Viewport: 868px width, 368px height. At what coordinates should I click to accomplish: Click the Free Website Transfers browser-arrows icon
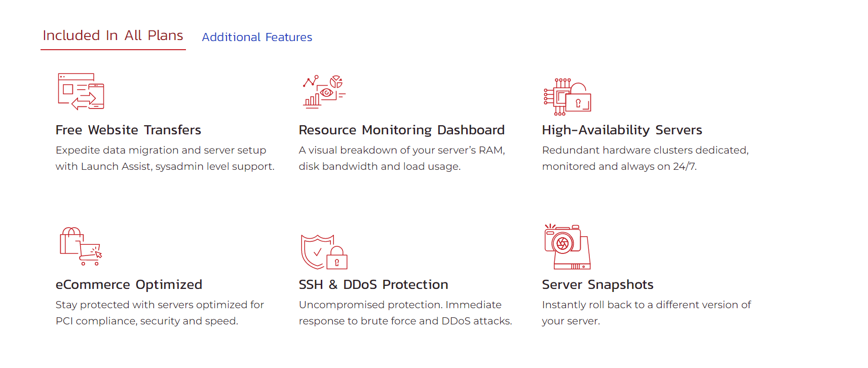81,91
